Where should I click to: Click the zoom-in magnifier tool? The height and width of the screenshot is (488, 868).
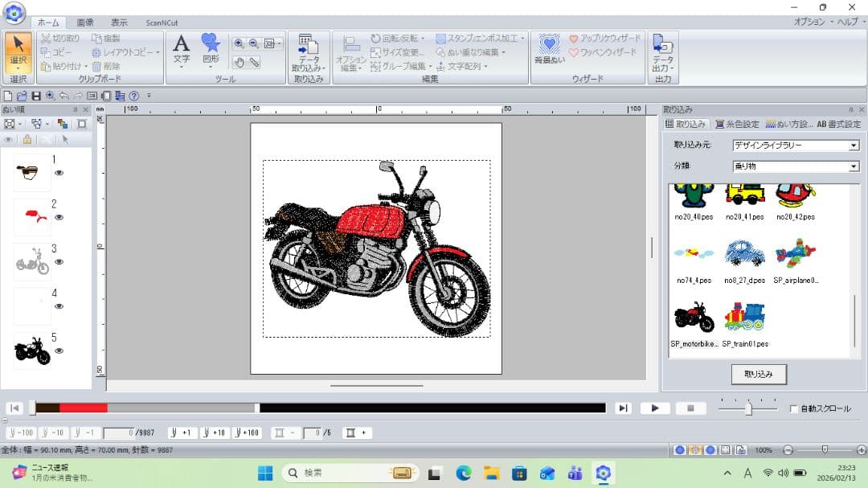click(x=240, y=44)
